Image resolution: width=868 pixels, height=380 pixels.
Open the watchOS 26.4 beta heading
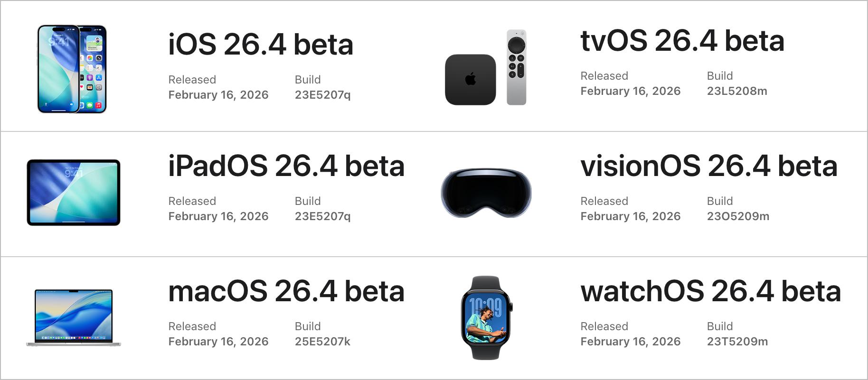(x=710, y=291)
